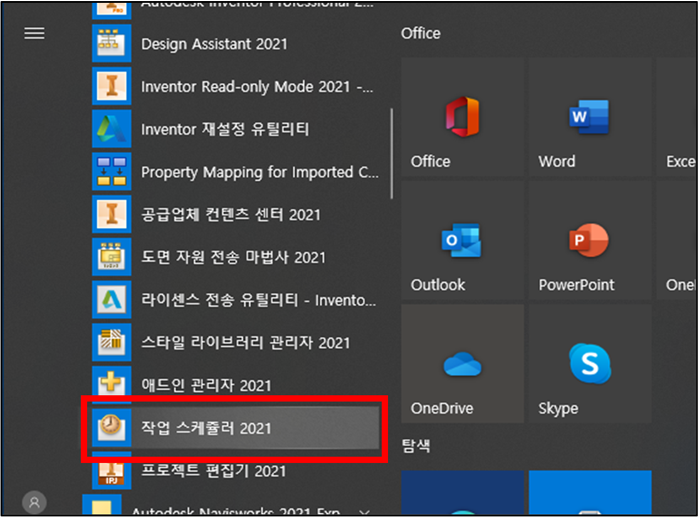
Task: Click the 도면 자원 전송 마법사 2021 icon
Action: click(x=111, y=257)
